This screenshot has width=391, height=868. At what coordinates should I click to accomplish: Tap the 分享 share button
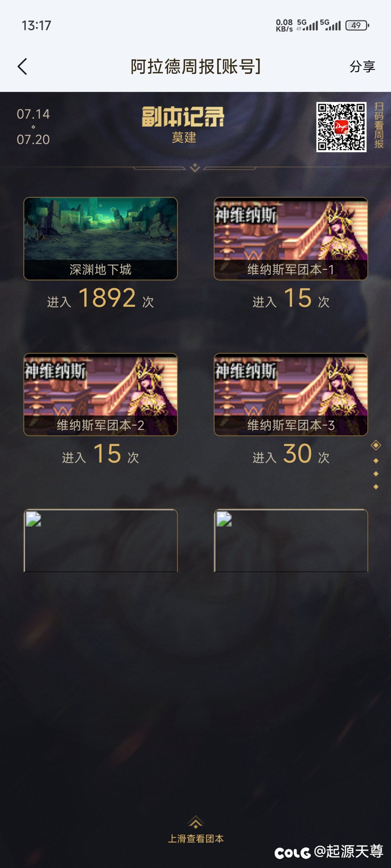362,67
